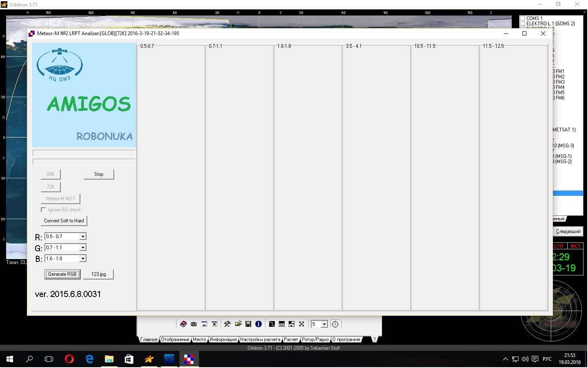Click the Generate RGB button
The width and height of the screenshot is (588, 368).
point(62,275)
